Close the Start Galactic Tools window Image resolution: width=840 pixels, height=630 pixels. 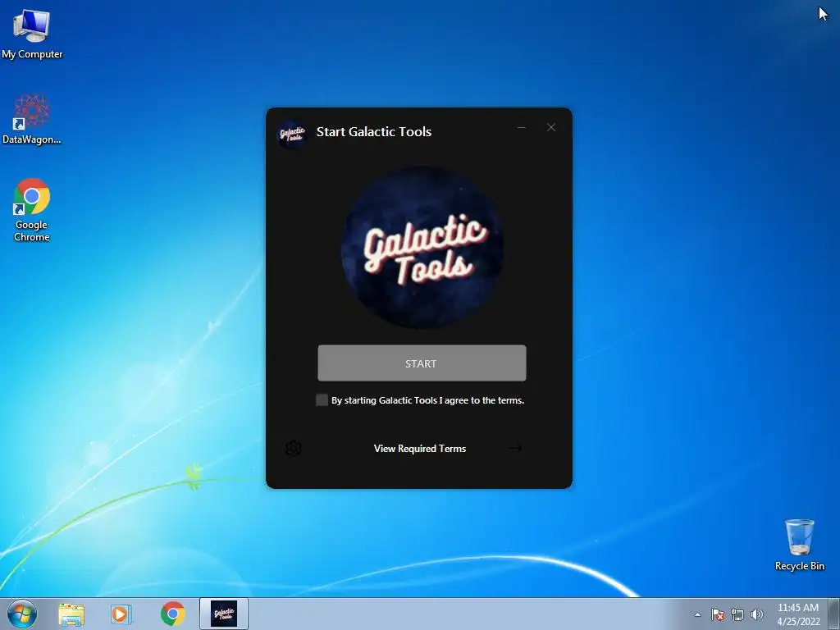coord(550,127)
